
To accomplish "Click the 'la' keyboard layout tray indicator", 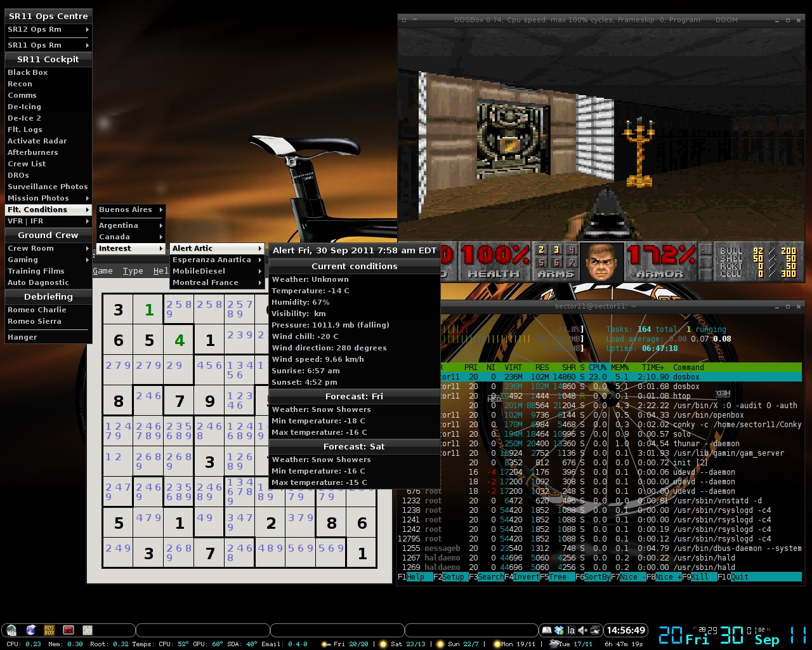I will [x=571, y=630].
